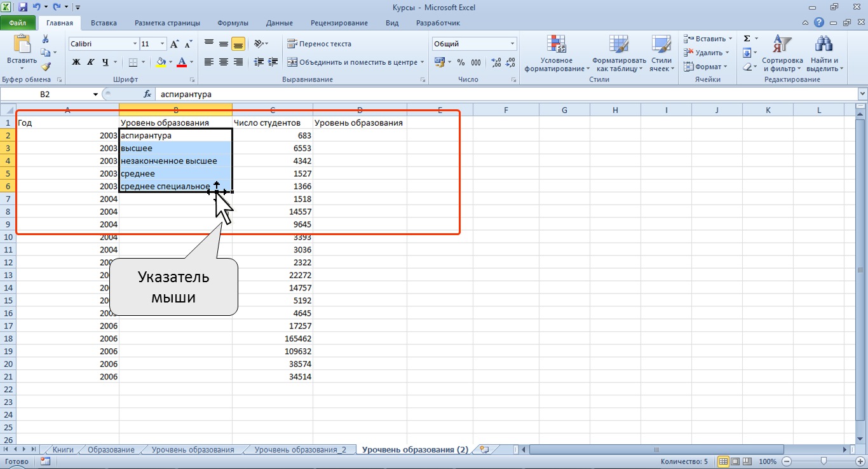Decrease the cell indent

[259, 62]
